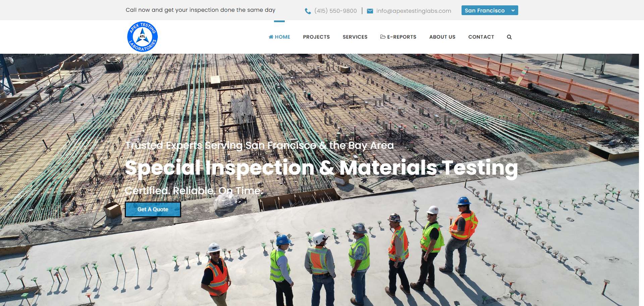The image size is (644, 306).
Task: Click the Special Inspection & Materials Testing headline
Action: point(321,168)
